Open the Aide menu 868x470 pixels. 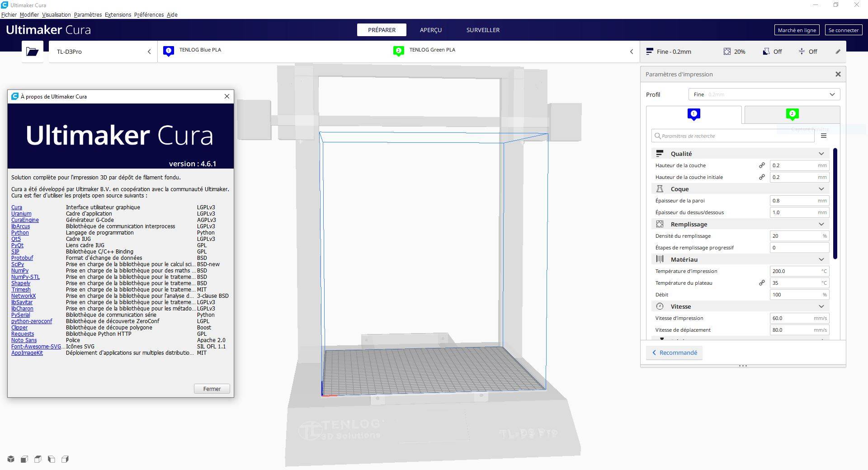click(x=172, y=14)
